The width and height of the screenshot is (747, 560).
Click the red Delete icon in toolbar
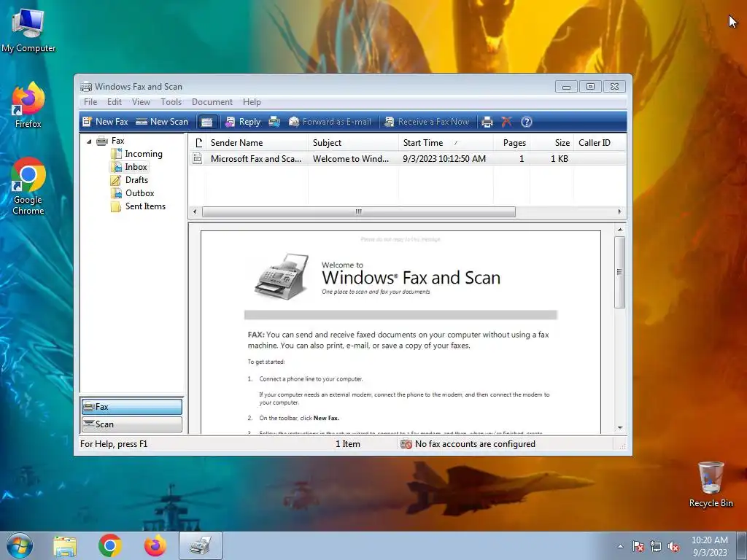coord(506,122)
